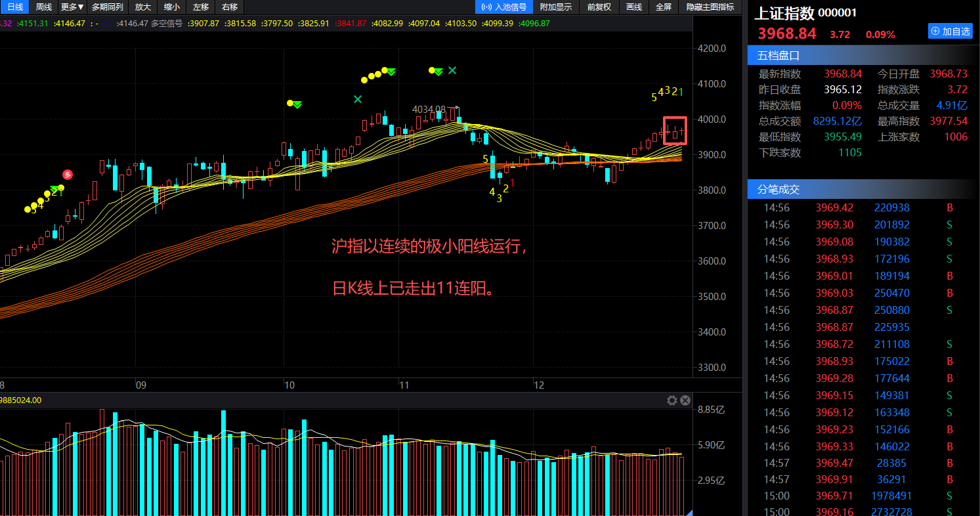980x516 pixels.
Task: Toggle 隐藏主图指标 to hide indicators
Action: click(x=710, y=7)
